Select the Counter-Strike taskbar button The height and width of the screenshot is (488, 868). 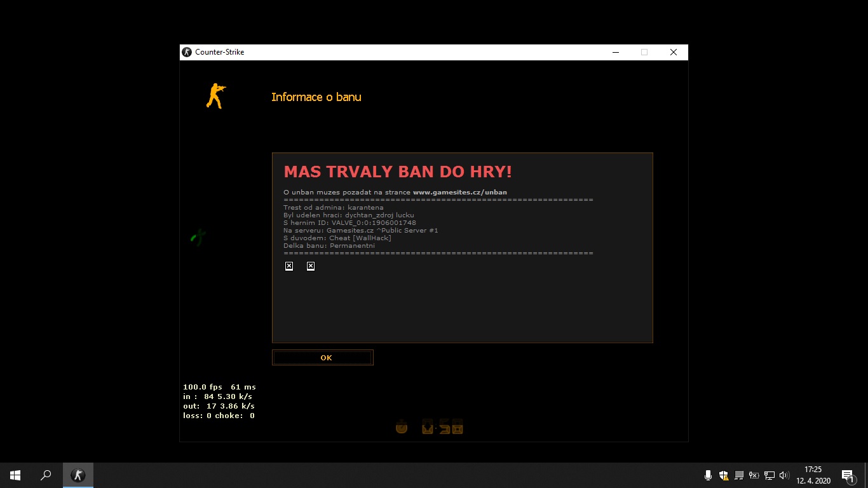[78, 475]
